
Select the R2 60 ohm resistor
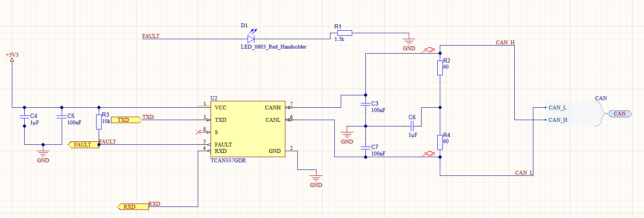point(440,68)
